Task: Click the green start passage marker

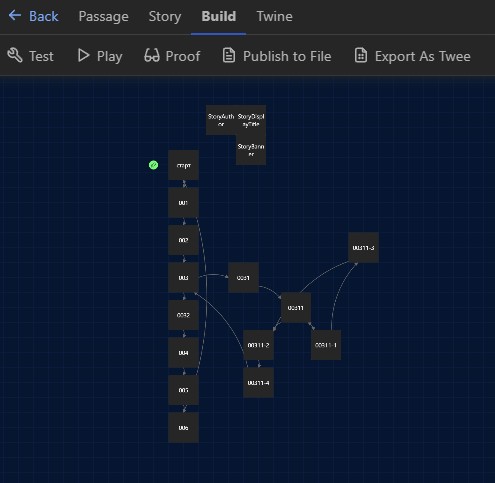Action: click(153, 165)
